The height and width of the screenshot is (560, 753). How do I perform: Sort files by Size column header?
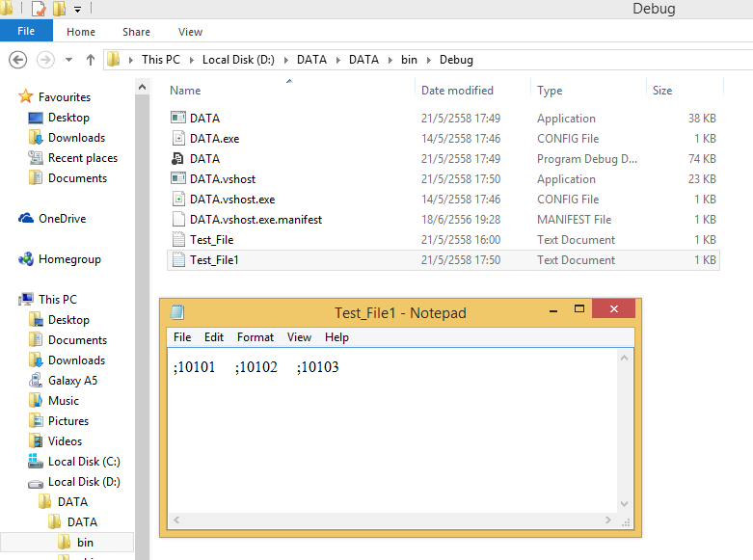pyautogui.click(x=662, y=91)
